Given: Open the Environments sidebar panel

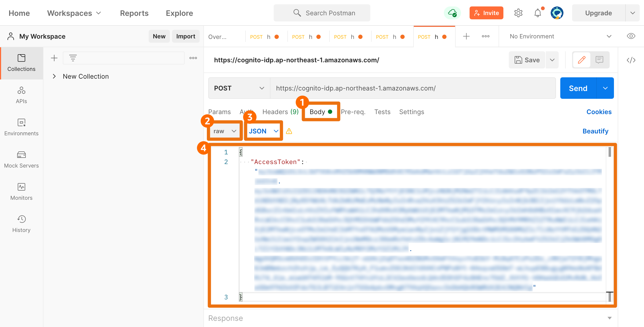Looking at the screenshot, I should (x=21, y=128).
